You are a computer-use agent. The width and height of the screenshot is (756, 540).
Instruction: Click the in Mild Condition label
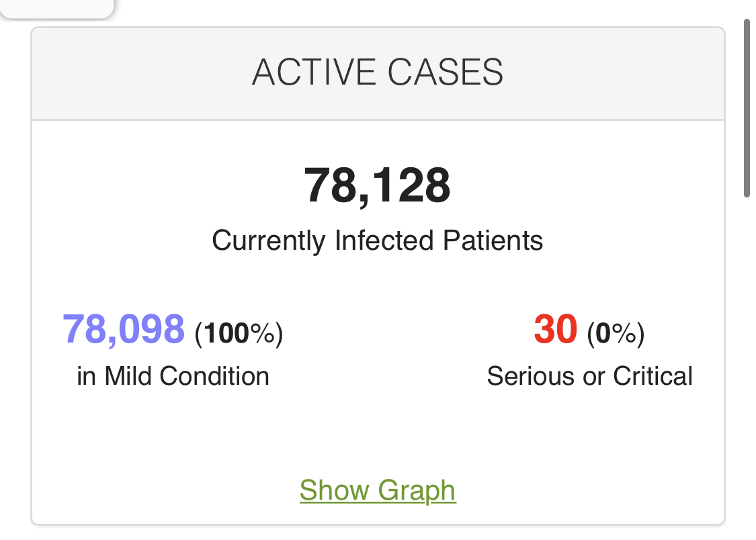(x=173, y=376)
